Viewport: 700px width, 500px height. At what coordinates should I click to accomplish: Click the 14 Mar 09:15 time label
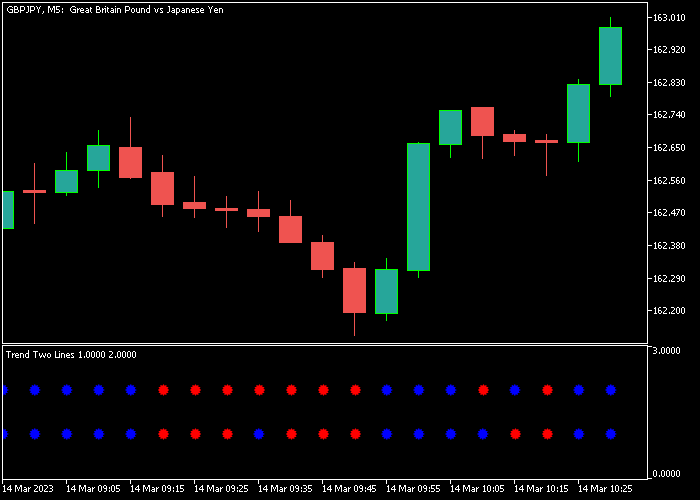pyautogui.click(x=157, y=489)
